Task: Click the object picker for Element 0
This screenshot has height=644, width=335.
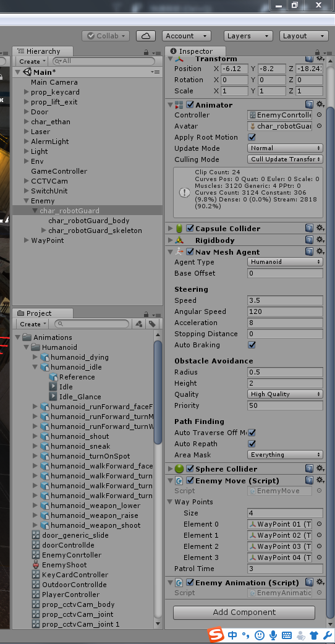Action: tap(319, 524)
